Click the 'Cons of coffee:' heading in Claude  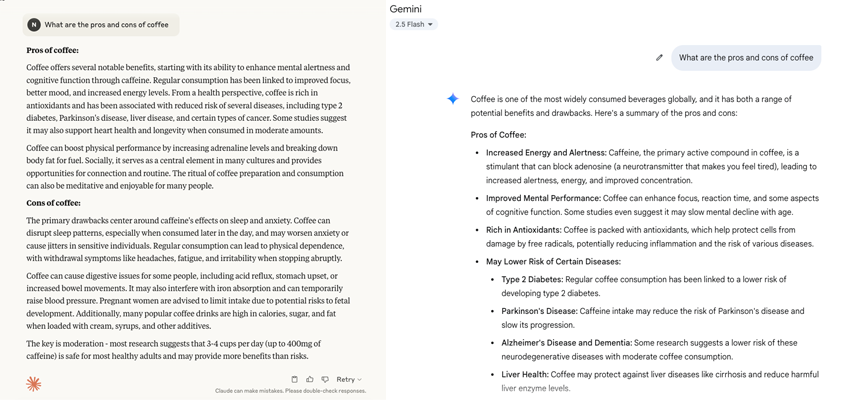[x=54, y=203]
